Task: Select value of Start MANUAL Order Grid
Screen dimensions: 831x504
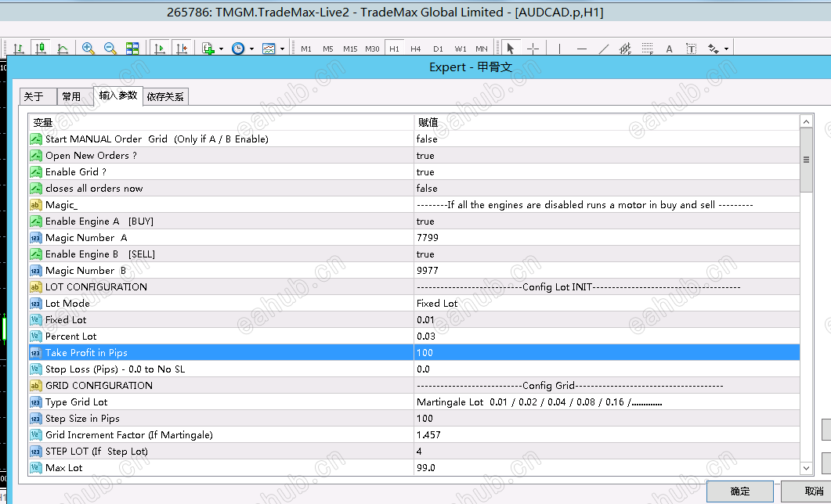Action: coord(607,139)
